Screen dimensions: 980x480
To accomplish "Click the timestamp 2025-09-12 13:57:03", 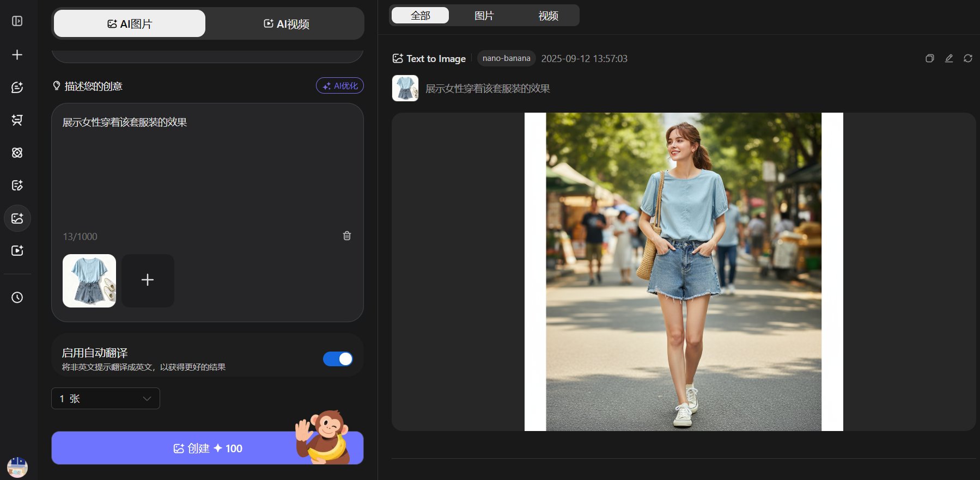I will coord(584,58).
